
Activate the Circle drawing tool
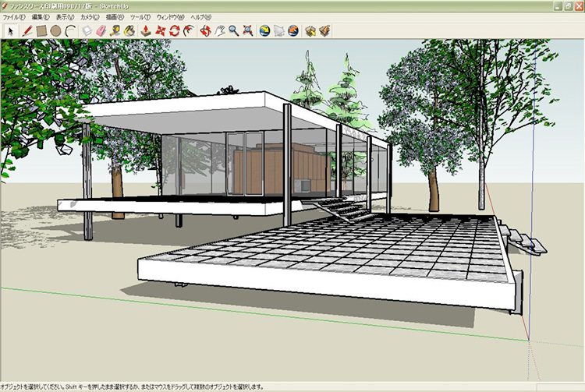[56, 31]
